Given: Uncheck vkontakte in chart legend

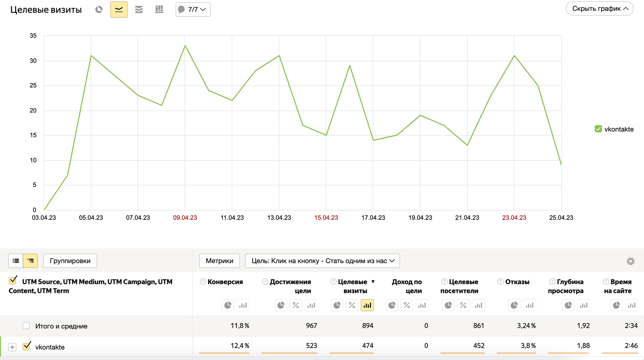Looking at the screenshot, I should [x=598, y=129].
